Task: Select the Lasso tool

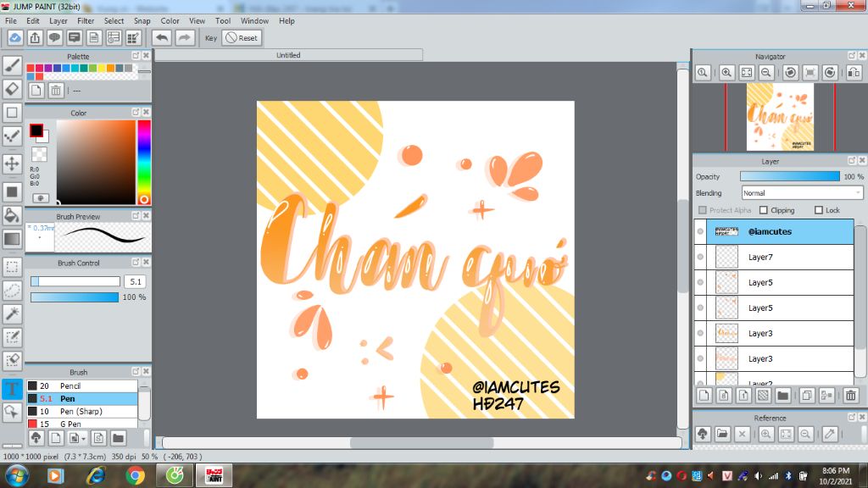Action: click(x=12, y=291)
